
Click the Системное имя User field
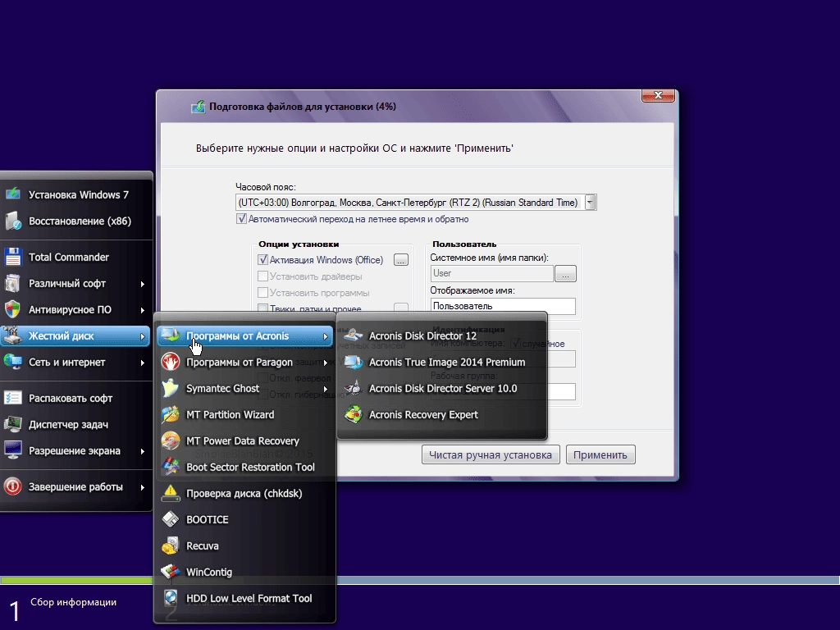(491, 273)
